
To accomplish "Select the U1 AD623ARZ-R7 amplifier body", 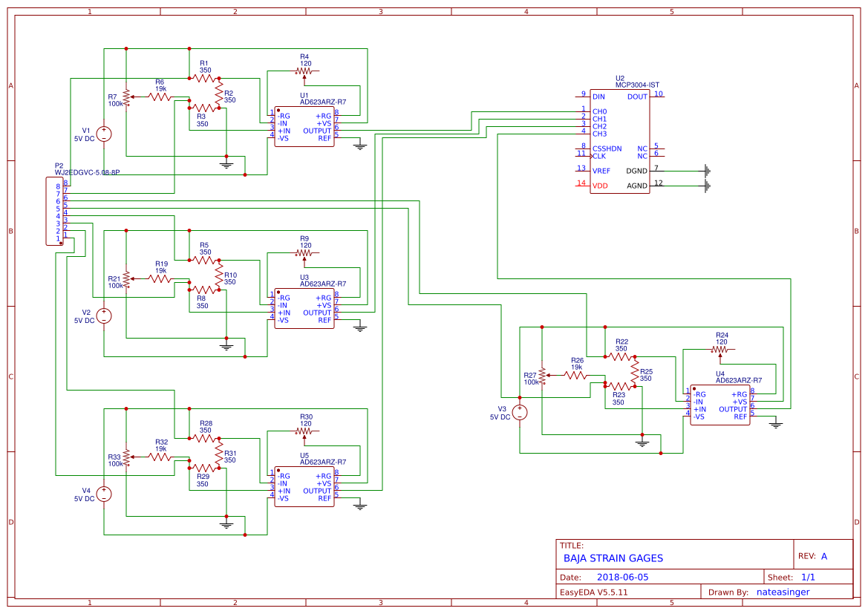I will 304,127.
